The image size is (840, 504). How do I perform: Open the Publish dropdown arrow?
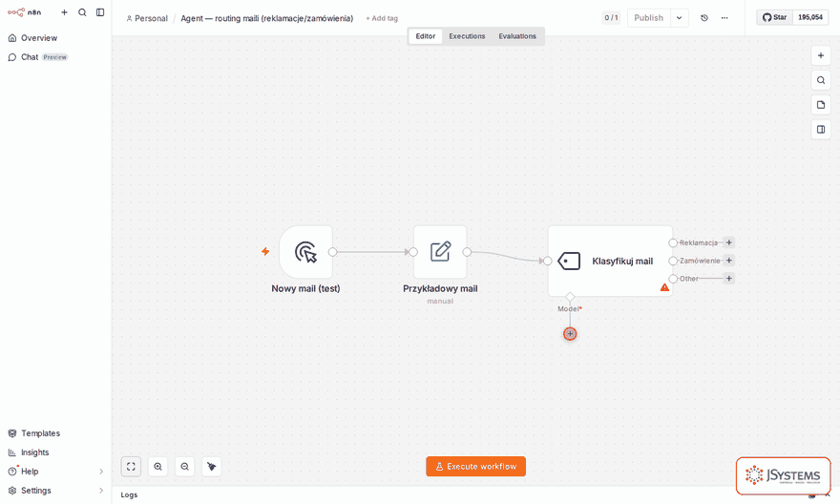point(680,18)
